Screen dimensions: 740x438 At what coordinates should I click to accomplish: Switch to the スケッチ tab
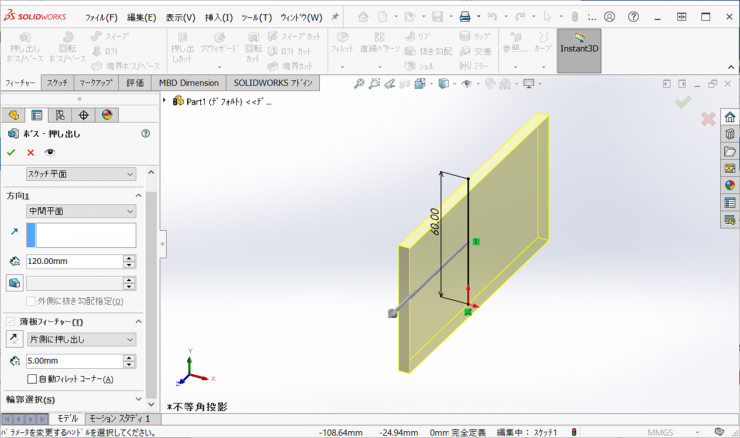pos(57,83)
